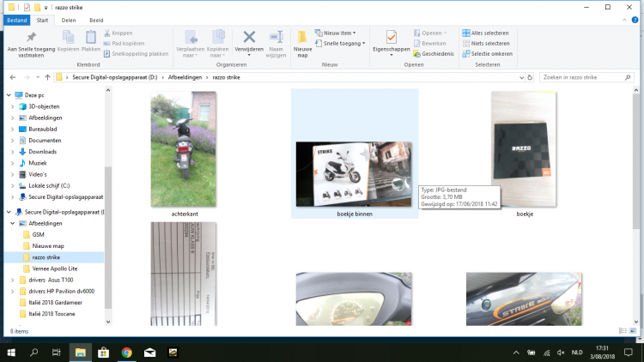Open Eigenschappen (properties) in ribbon

click(391, 38)
